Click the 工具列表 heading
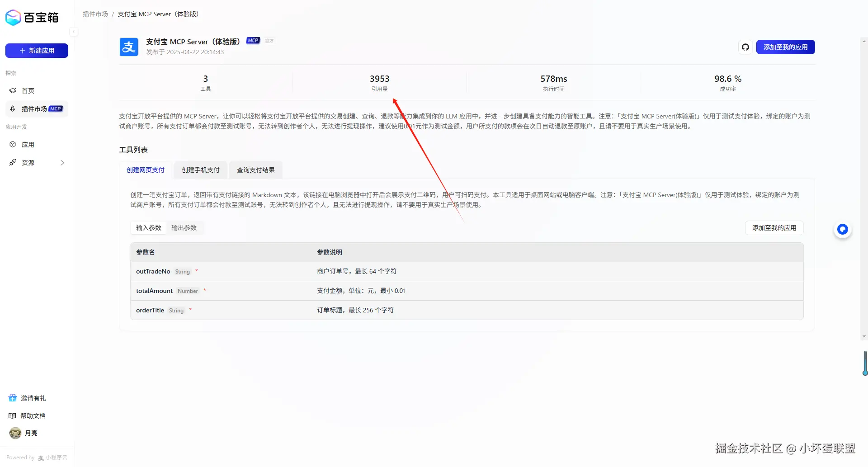 (x=133, y=150)
